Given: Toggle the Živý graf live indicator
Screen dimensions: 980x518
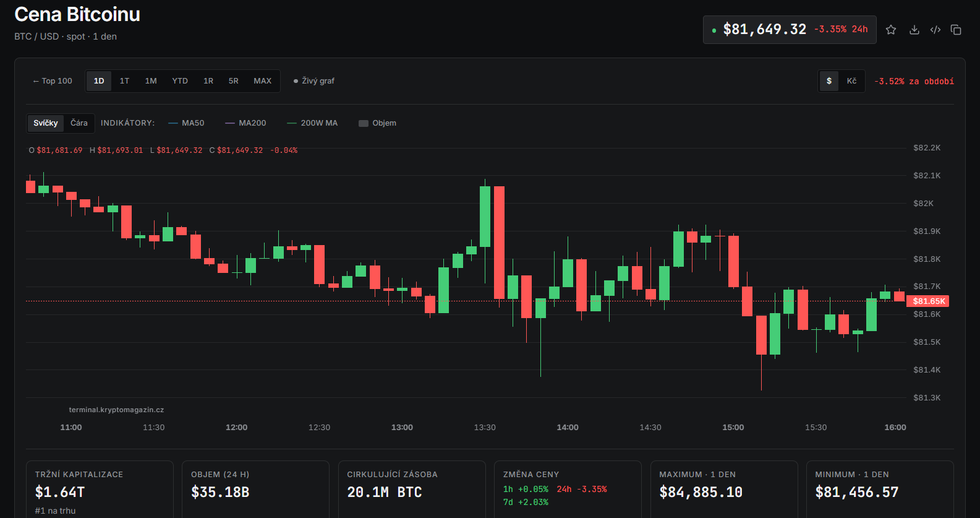Looking at the screenshot, I should click(314, 81).
